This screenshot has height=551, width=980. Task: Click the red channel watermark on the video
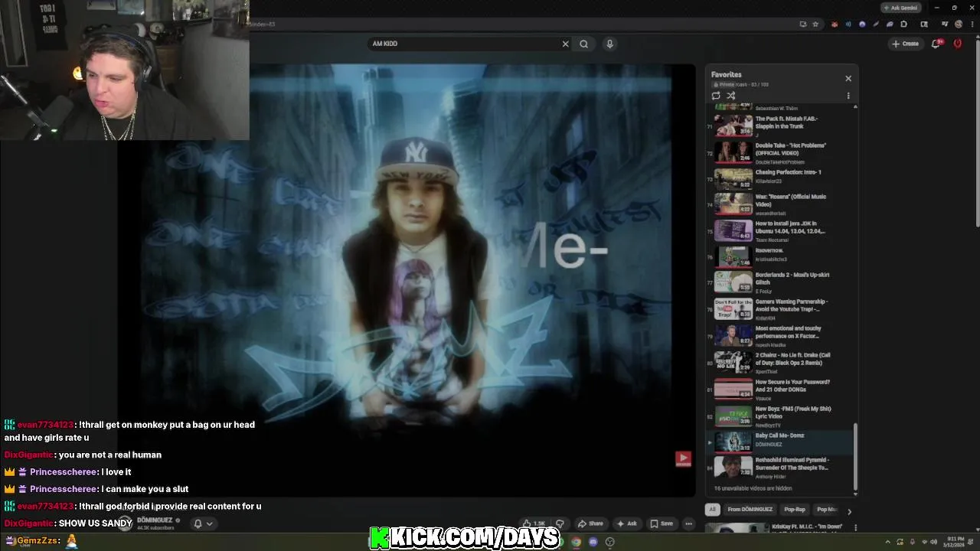[683, 458]
